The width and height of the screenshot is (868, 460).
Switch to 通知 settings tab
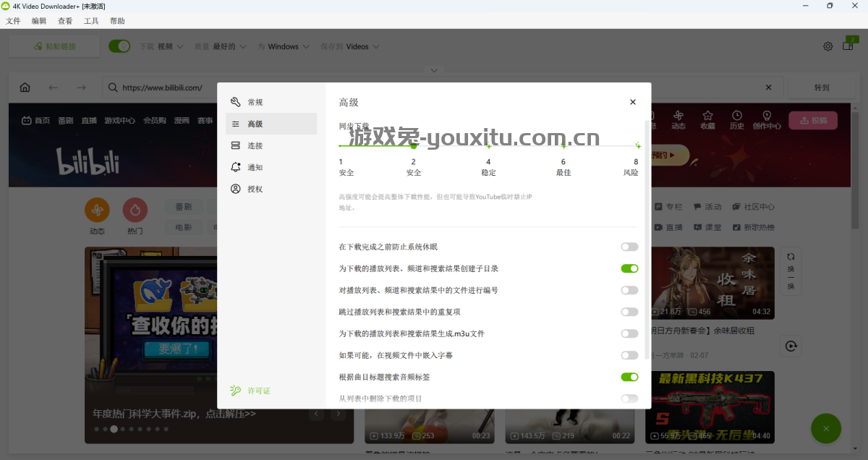pyautogui.click(x=271, y=167)
